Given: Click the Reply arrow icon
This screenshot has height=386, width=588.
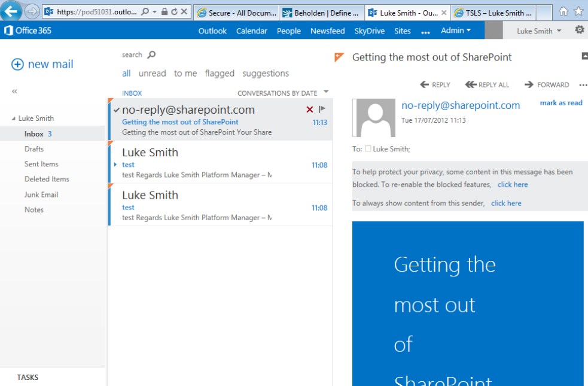Looking at the screenshot, I should 425,85.
